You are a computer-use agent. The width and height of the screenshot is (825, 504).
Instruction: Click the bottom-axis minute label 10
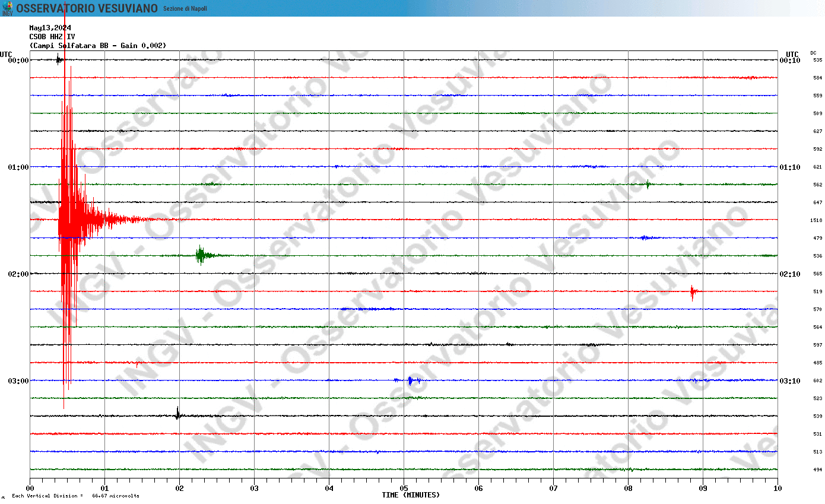pyautogui.click(x=778, y=489)
